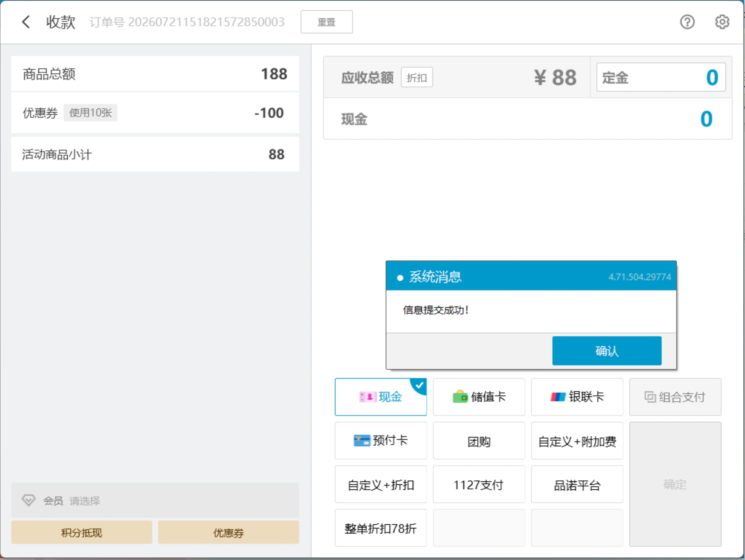The width and height of the screenshot is (745, 560).
Task: Click the 重置 reset button
Action: click(327, 22)
